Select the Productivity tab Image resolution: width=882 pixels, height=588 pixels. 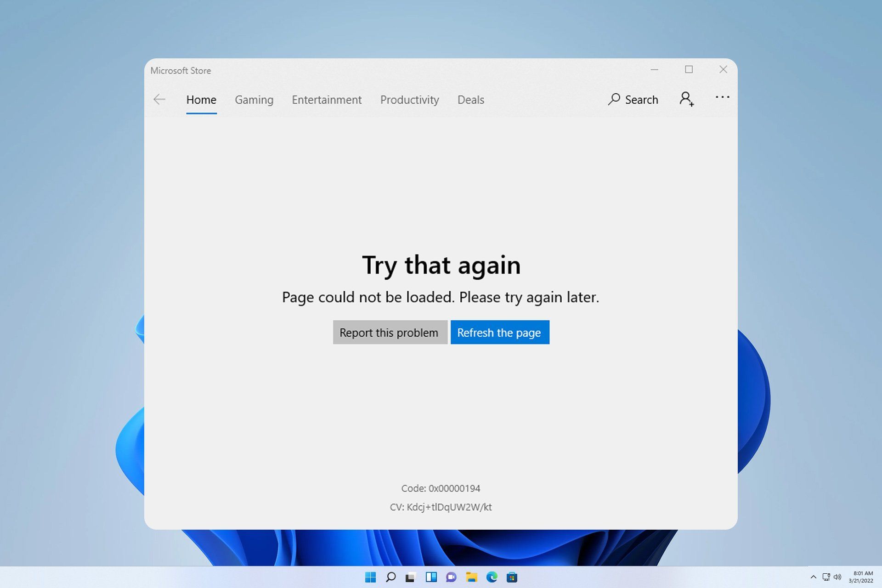pyautogui.click(x=409, y=100)
